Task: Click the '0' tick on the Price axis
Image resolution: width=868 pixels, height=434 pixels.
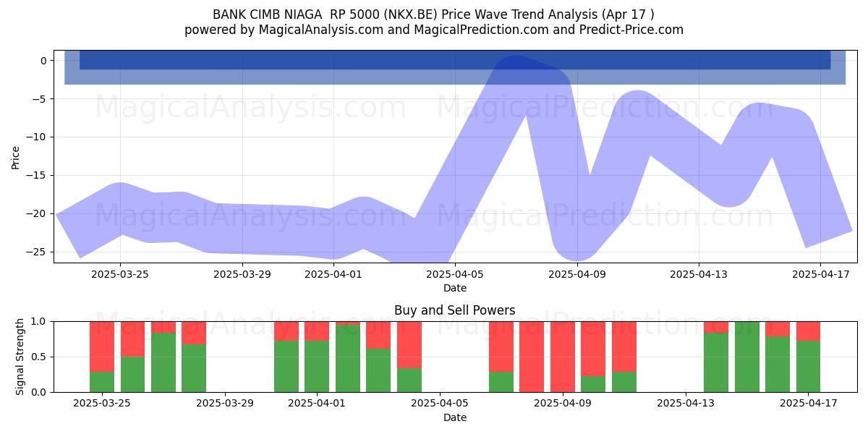Action: point(43,61)
